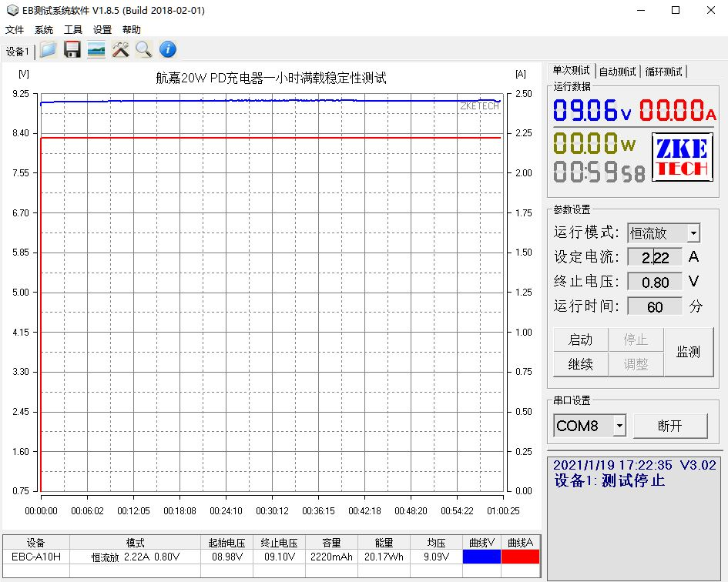Click the 容量 column header
This screenshot has height=582, width=728.
pos(331,543)
